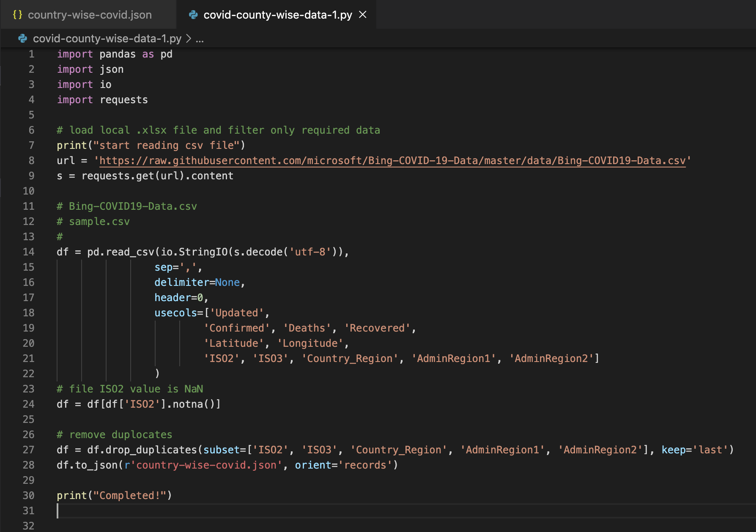Screen dimensions: 756x532
Task: Click the 'Latitude' string on line 20
Action: coord(233,343)
